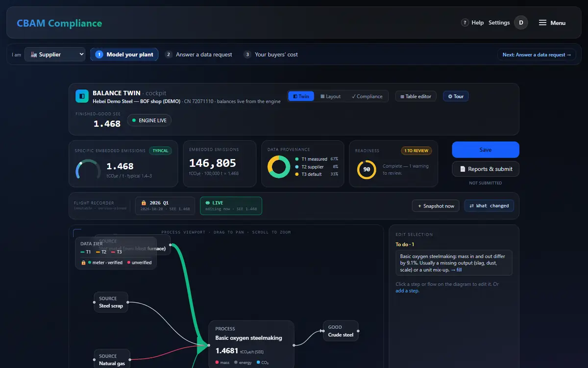Viewport: 588px width, 368px height.
Task: Click the 'T1 measured' provenance legend row
Action: [x=317, y=159]
